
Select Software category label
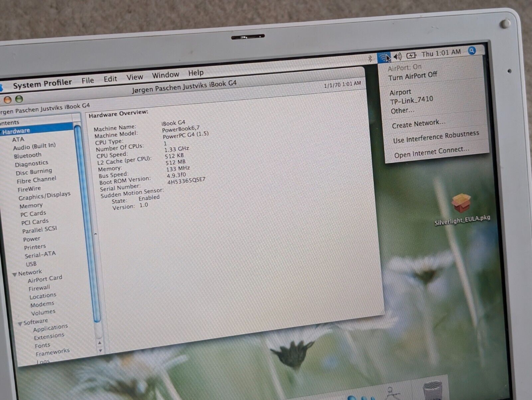point(36,322)
